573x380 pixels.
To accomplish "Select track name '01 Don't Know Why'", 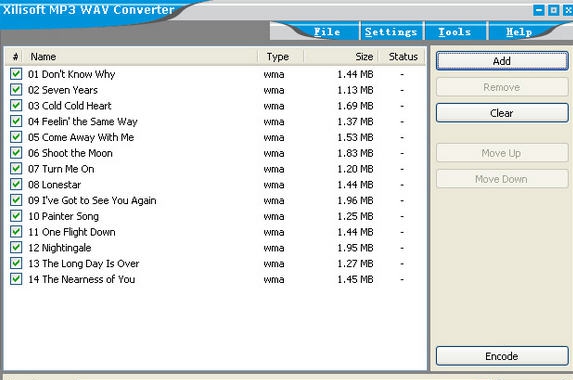I will tap(72, 74).
